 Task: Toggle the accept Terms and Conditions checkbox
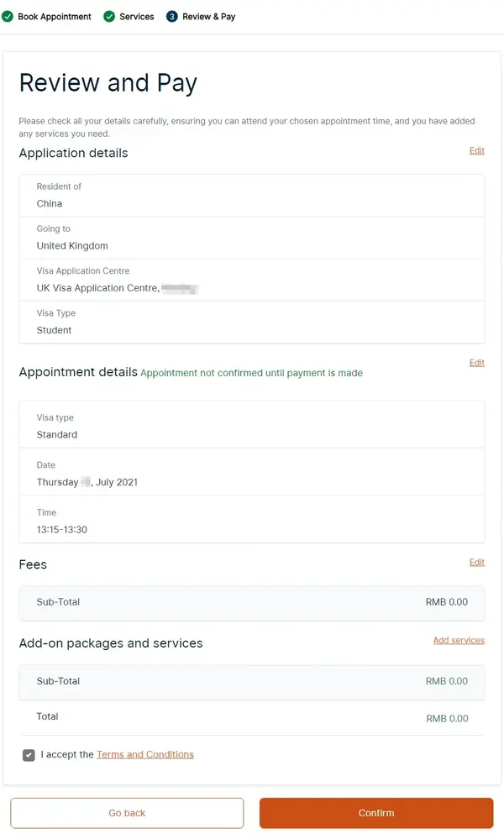click(29, 755)
